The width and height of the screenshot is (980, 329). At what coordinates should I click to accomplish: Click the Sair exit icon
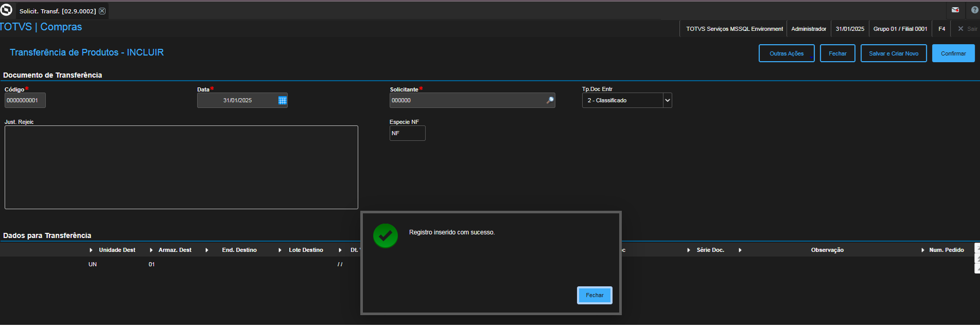(x=960, y=29)
